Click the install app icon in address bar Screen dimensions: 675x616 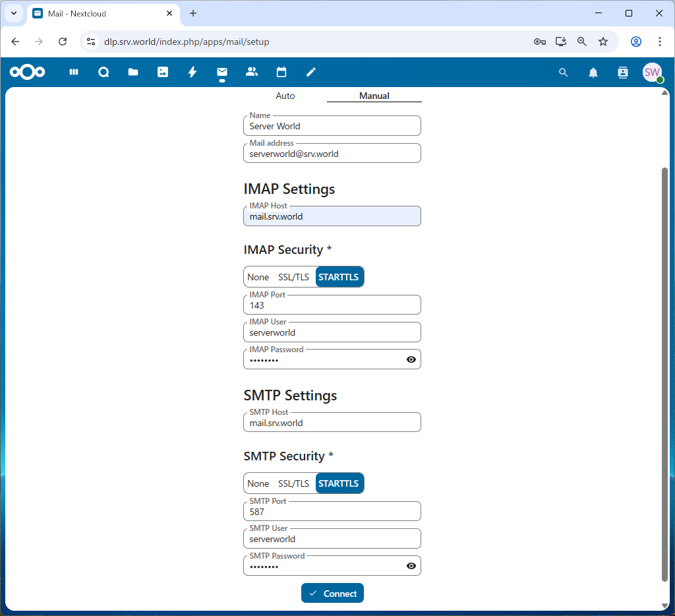pos(561,42)
